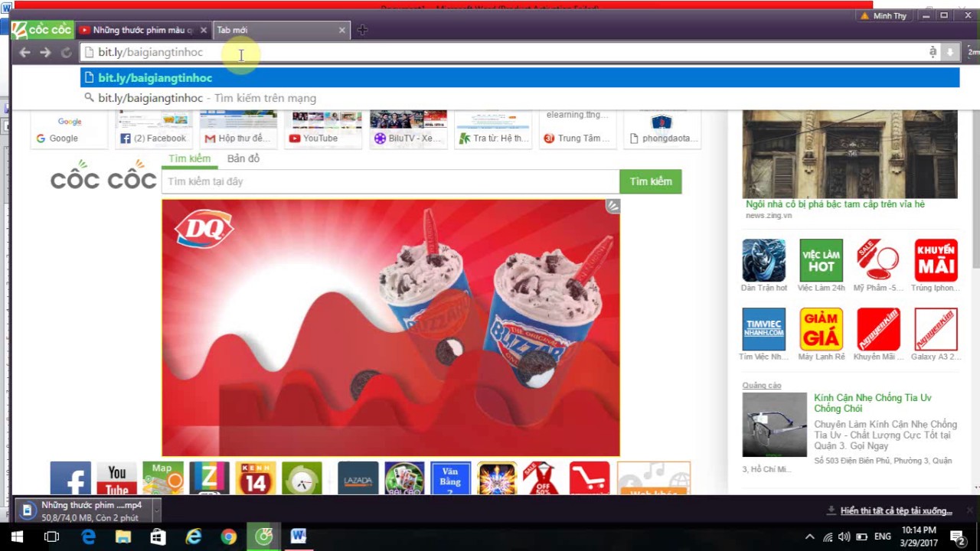Toggle Vietnamese typing 'à' icon in address bar
Screen dimensions: 980x551
(933, 52)
